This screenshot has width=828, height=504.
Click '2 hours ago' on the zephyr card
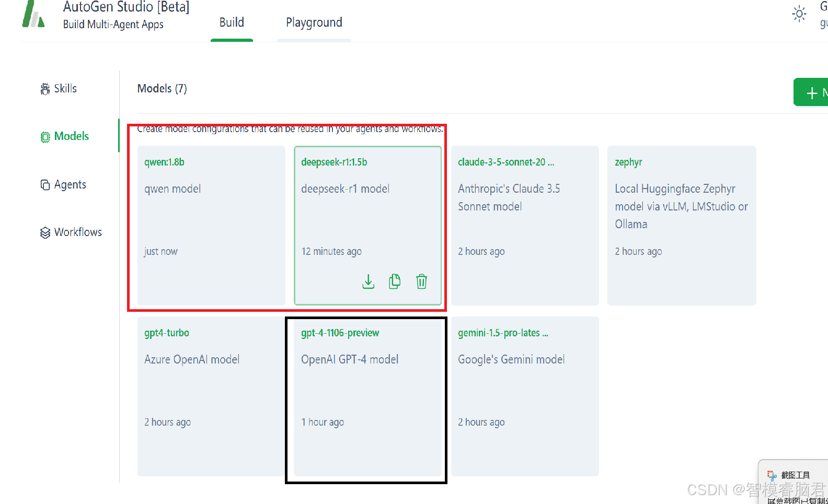[638, 252]
